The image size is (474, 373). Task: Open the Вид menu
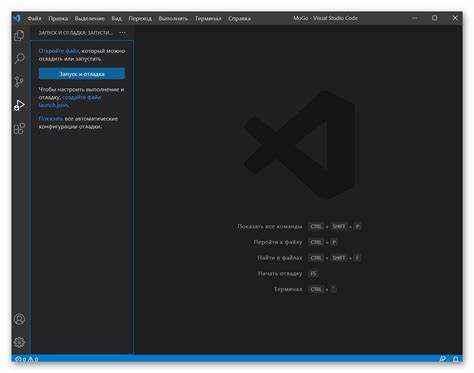pyautogui.click(x=117, y=19)
